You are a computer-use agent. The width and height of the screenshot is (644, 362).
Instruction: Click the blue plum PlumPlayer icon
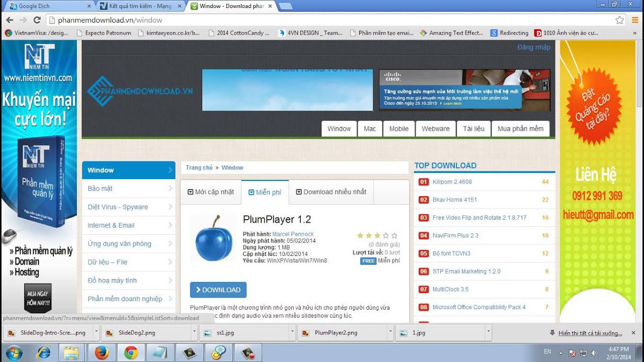pos(213,238)
